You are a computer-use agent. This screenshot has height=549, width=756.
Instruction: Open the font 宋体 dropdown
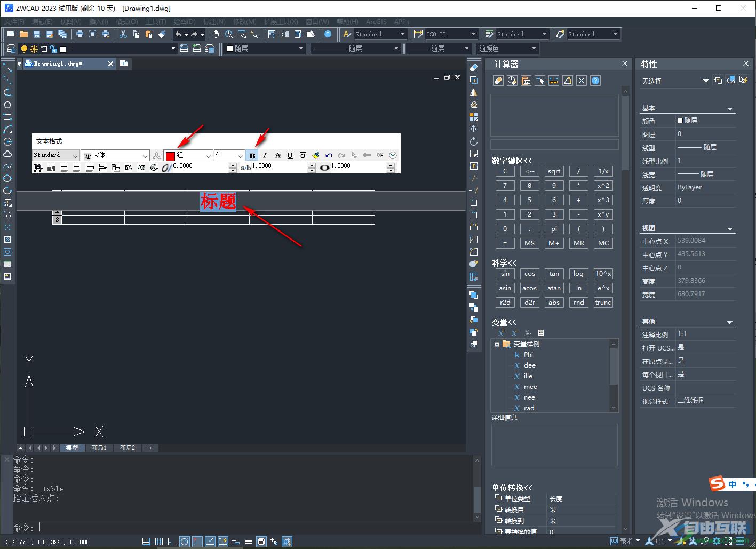(x=145, y=156)
